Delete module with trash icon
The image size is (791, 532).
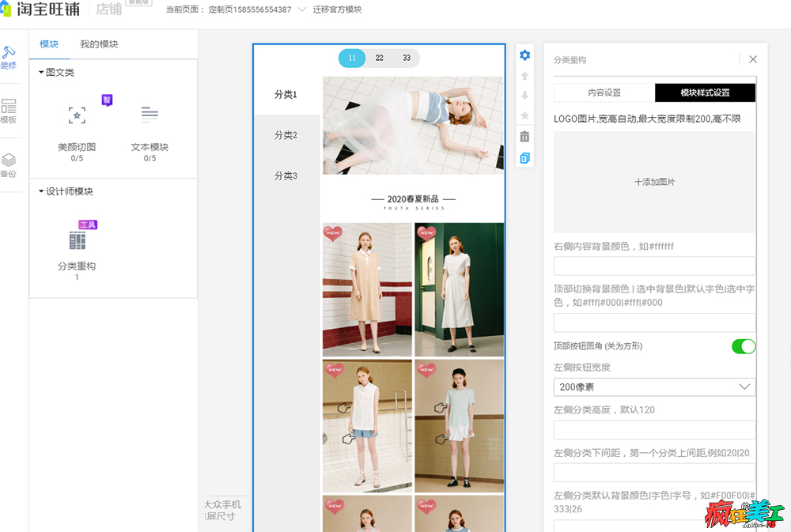click(x=524, y=136)
